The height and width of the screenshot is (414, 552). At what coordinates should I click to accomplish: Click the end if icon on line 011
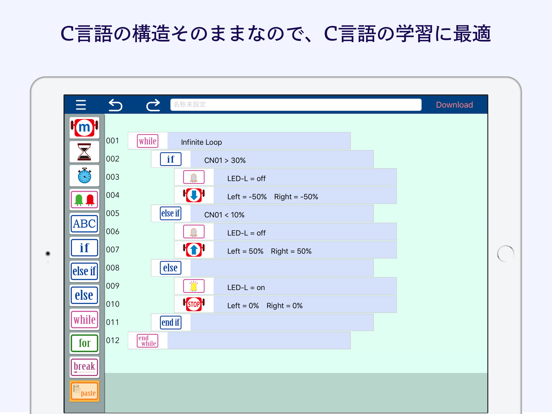coord(171,322)
